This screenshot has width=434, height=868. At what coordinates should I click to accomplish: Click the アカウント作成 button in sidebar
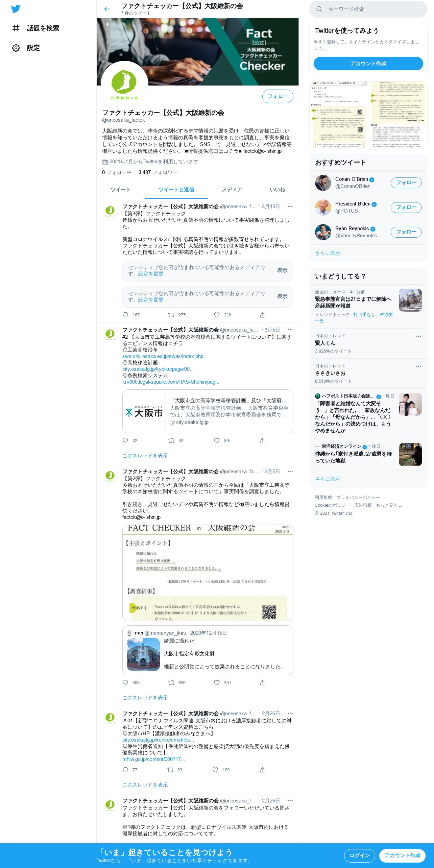pos(368,64)
